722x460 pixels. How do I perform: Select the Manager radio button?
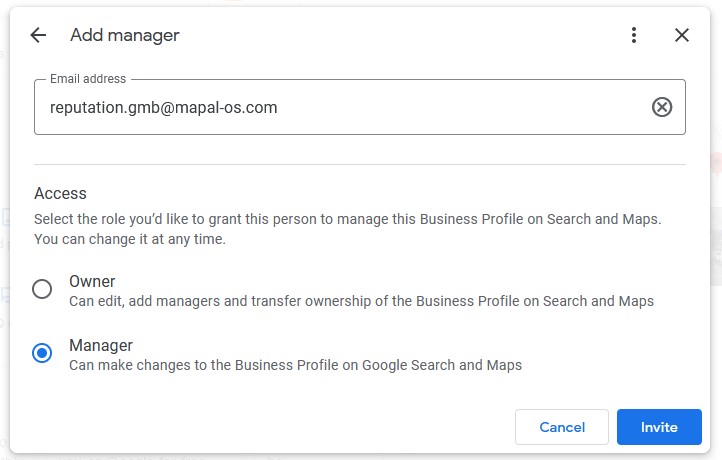pos(42,353)
